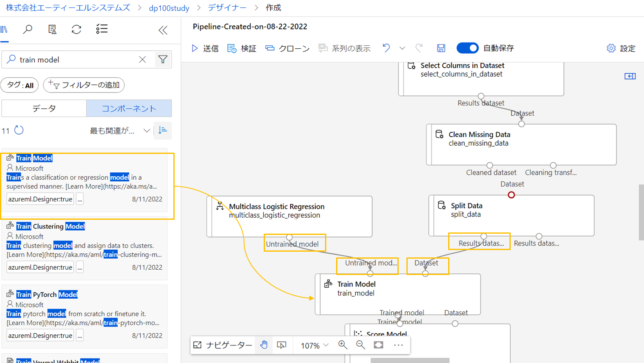Open the デザイナー breadcrumb link
Viewport: 644px width, 363px height.
pyautogui.click(x=227, y=8)
